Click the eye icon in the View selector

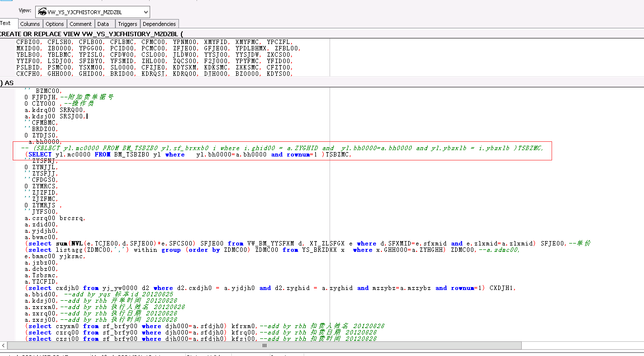(x=42, y=12)
